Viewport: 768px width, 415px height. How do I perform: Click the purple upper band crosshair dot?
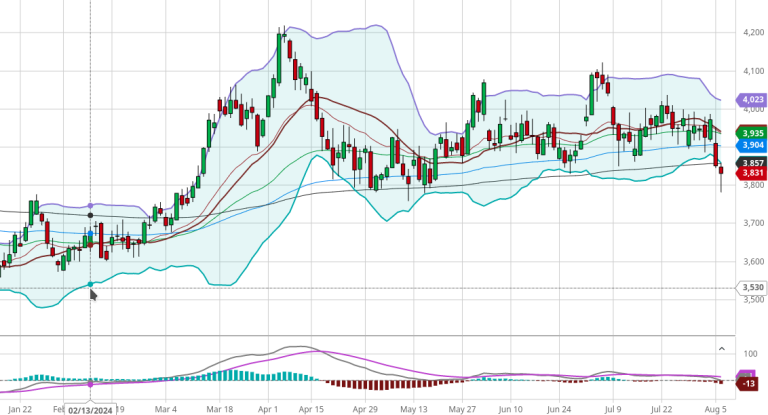coord(91,205)
